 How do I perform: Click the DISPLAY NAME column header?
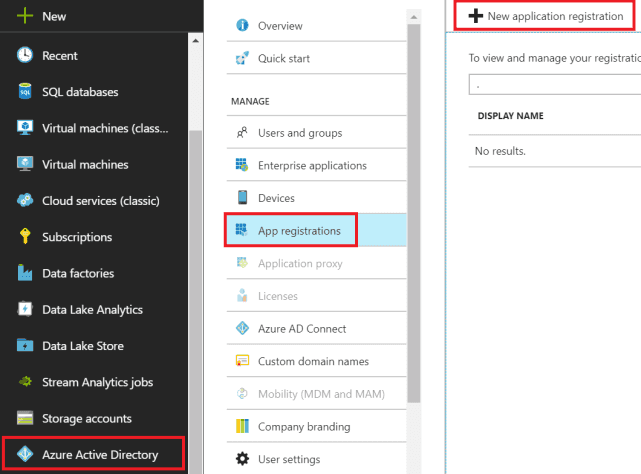(510, 116)
